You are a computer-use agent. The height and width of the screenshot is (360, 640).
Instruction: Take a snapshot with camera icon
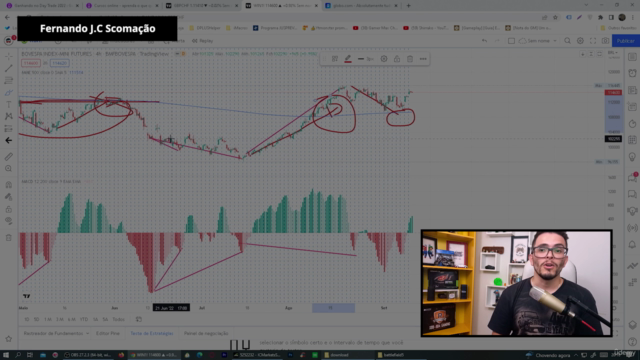[x=605, y=41]
